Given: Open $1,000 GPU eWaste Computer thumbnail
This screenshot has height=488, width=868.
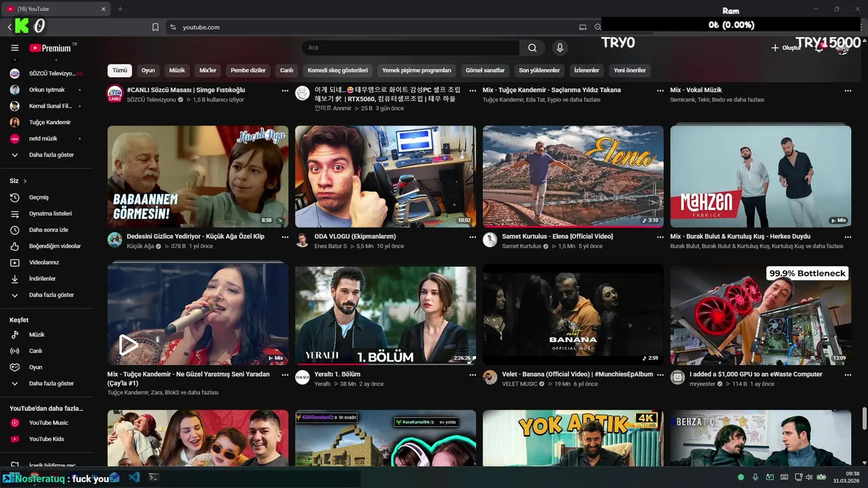Looking at the screenshot, I should pos(761,314).
